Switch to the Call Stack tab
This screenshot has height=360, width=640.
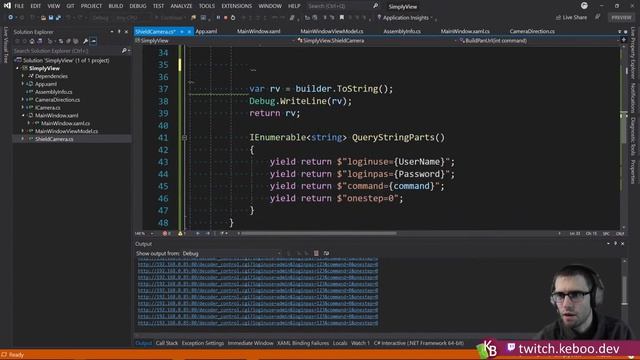tap(167, 343)
